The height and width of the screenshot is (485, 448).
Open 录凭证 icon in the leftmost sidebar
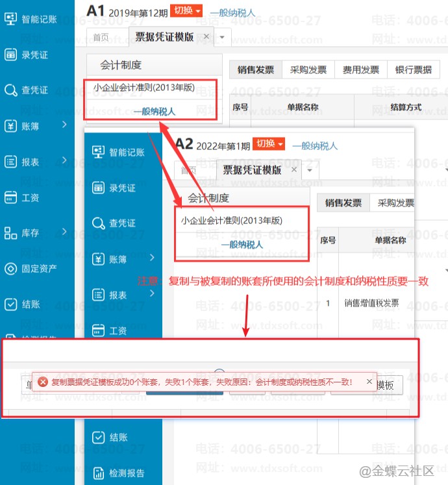pos(11,55)
